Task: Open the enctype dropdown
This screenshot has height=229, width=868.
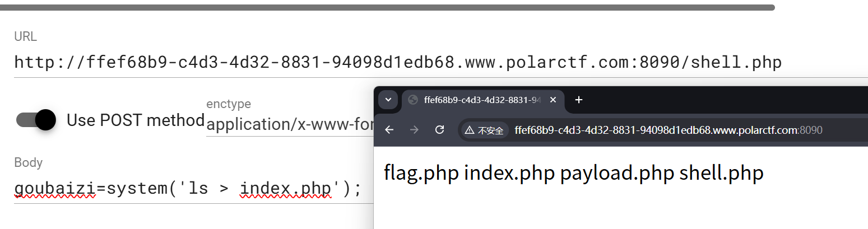Action: pos(290,124)
